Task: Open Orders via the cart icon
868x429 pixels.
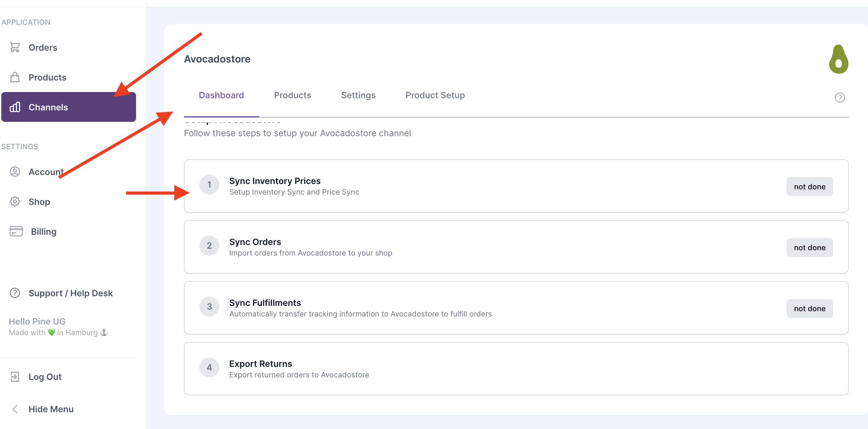Action: [15, 48]
